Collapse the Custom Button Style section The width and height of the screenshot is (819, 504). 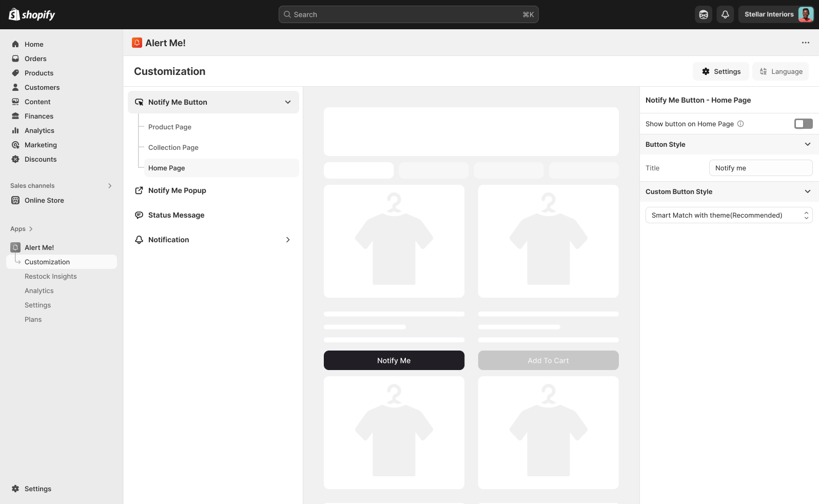pos(808,191)
